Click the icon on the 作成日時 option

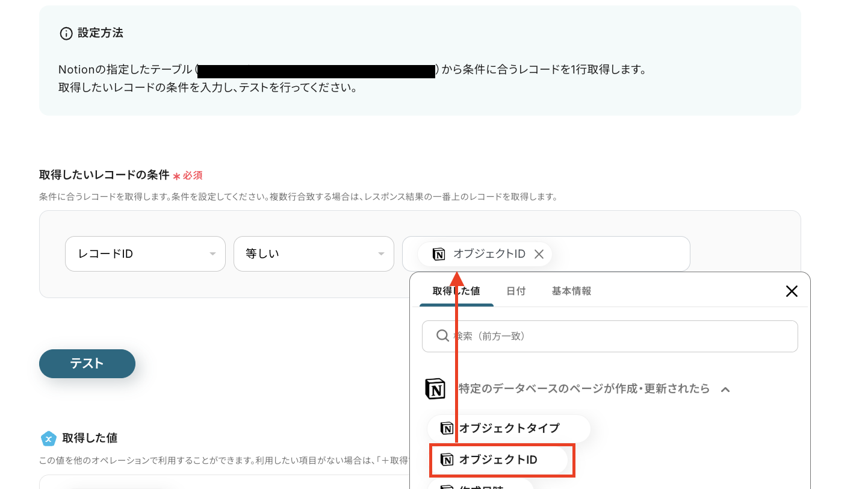click(447, 487)
